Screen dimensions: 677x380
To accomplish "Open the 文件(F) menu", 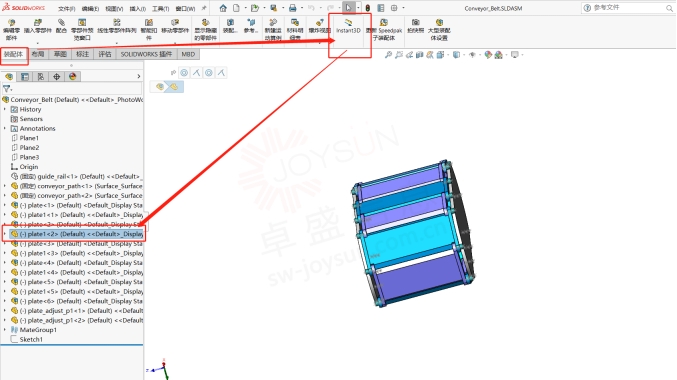I will tap(66, 8).
